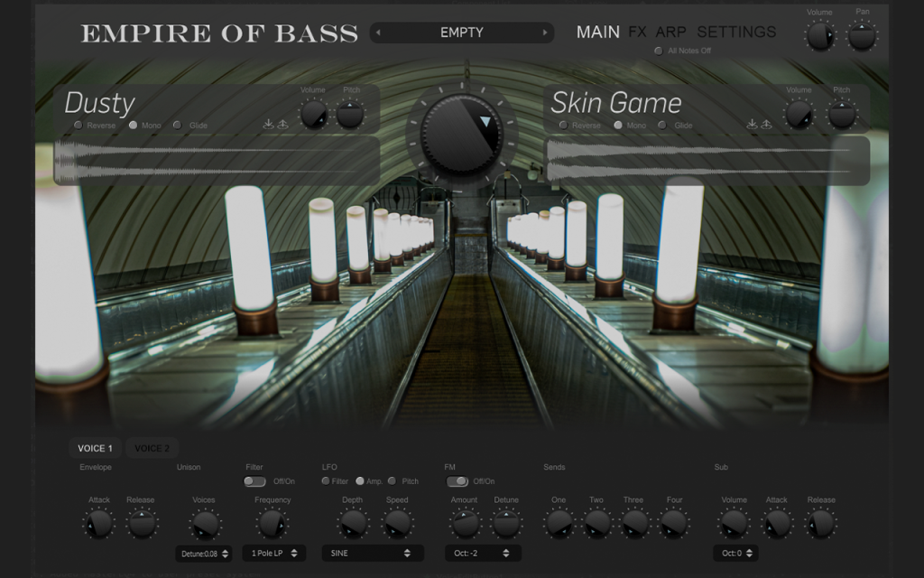This screenshot has width=924, height=578.
Task: Click the master Pan knob
Action: [x=862, y=36]
